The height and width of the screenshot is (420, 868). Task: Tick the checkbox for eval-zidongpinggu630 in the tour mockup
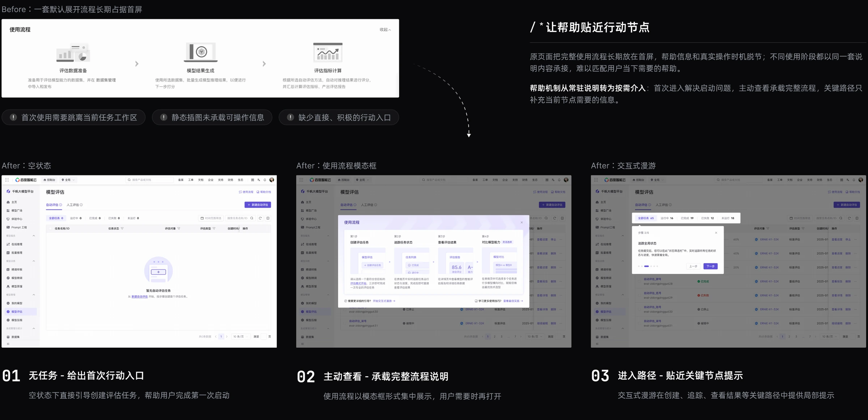tap(639, 310)
